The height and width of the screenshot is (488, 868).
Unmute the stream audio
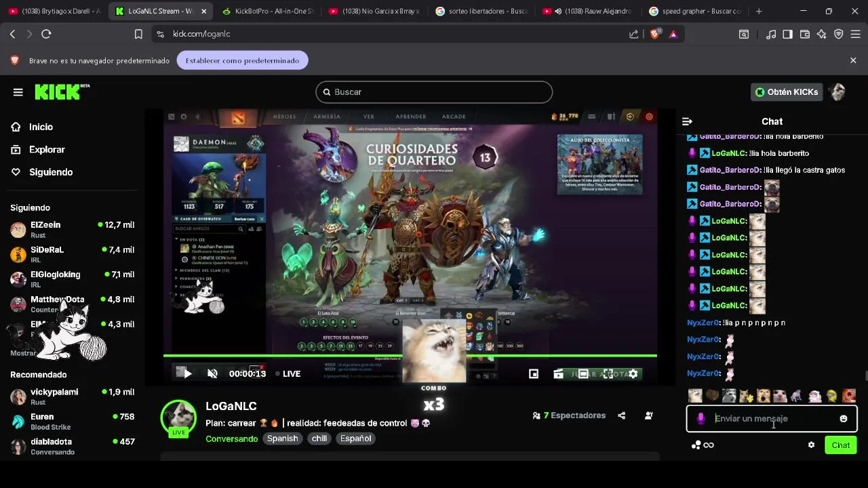point(212,373)
